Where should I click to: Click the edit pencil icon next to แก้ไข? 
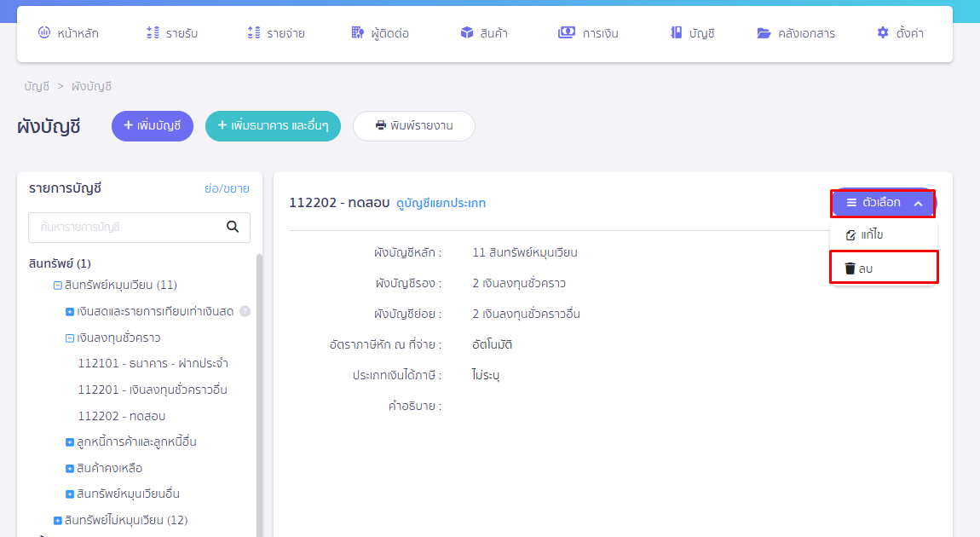850,234
